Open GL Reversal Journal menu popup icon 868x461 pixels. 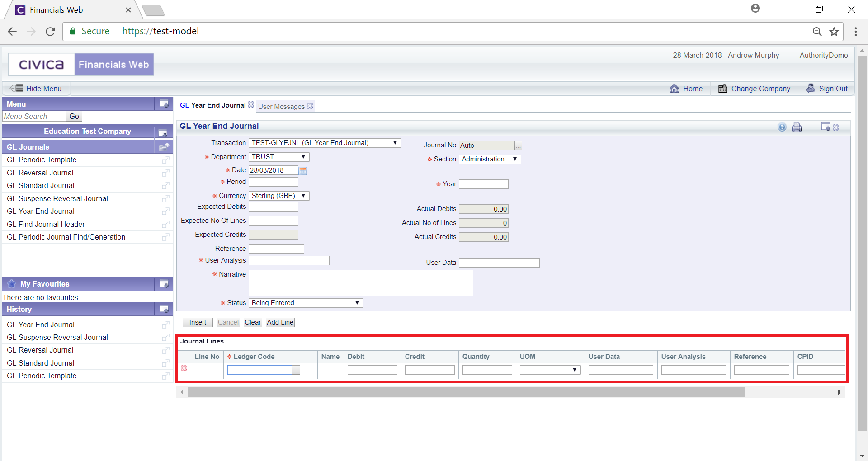[165, 173]
